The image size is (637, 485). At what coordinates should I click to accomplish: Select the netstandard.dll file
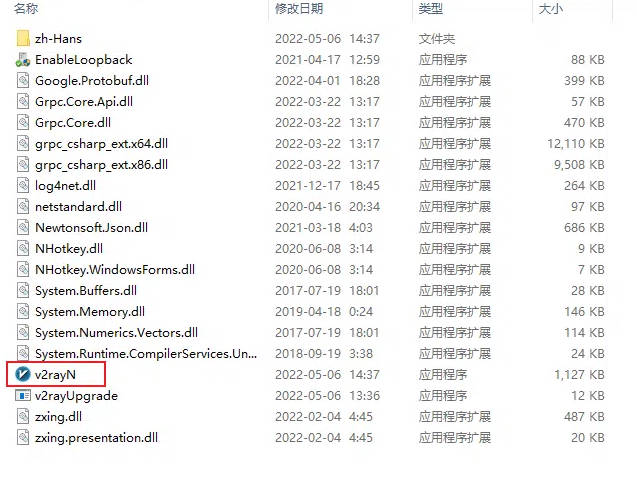78,207
